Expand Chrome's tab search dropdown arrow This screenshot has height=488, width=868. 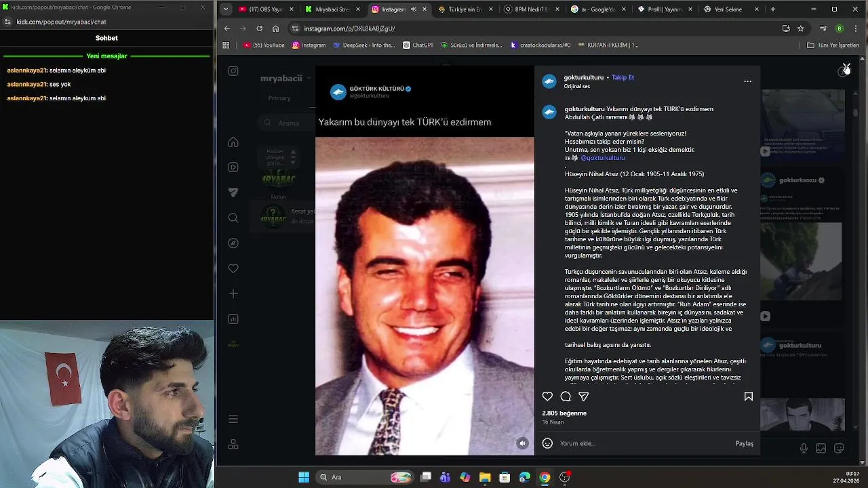click(x=226, y=9)
